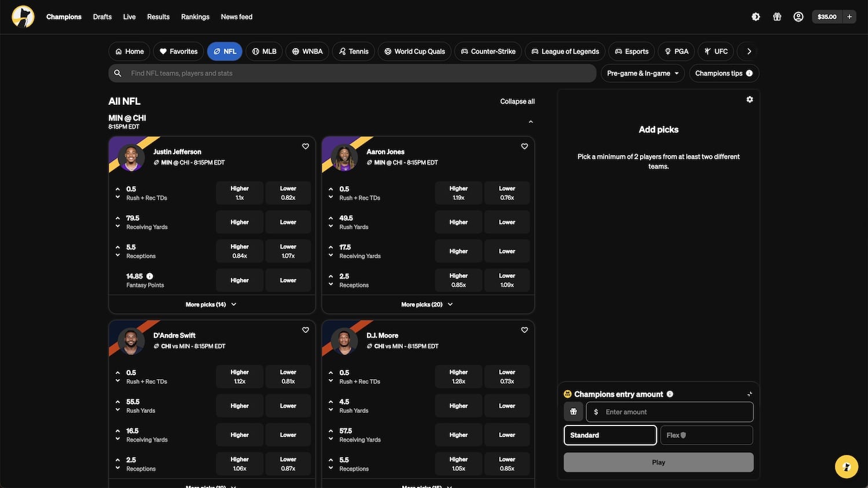
Task: Increase Justin Jefferson's 79.5 Receiving Yards line
Action: (117, 218)
